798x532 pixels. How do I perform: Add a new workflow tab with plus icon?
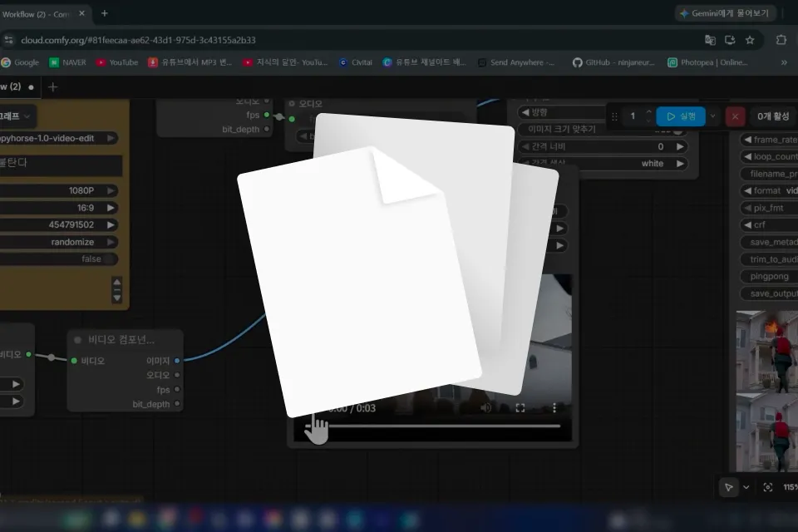click(x=52, y=87)
